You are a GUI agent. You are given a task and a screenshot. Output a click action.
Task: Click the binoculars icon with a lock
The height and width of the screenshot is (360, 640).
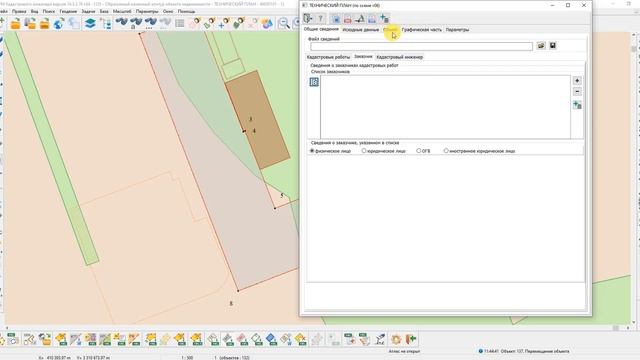pyautogui.click(x=136, y=23)
